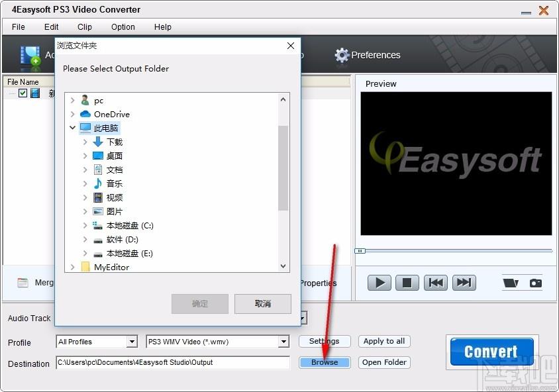559x392 pixels.
Task: Click the preview seek slider handle
Action: pyautogui.click(x=360, y=251)
